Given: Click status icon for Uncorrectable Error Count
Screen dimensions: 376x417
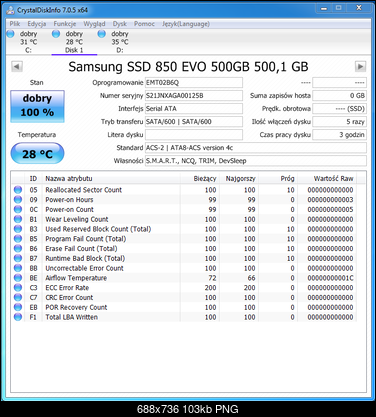Looking at the screenshot, I should coord(18,268).
